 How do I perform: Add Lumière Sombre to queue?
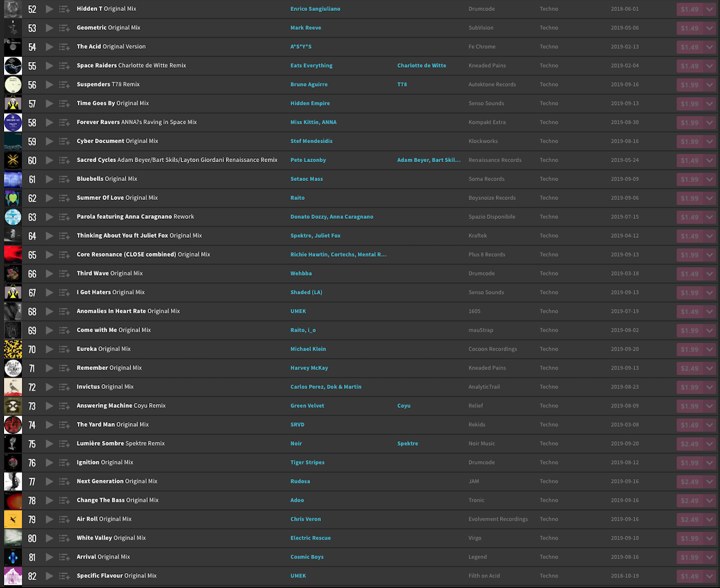click(x=64, y=444)
